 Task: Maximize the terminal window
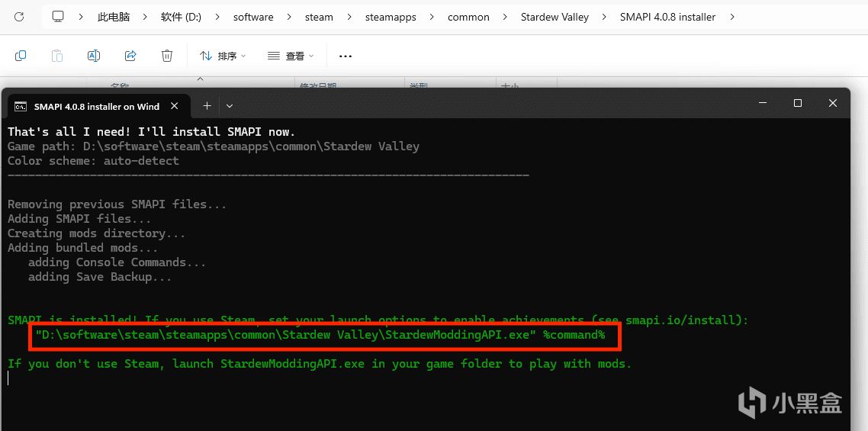[x=798, y=103]
